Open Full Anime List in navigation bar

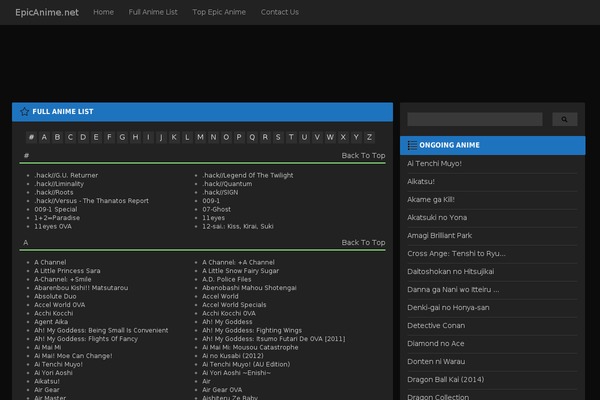click(x=153, y=12)
